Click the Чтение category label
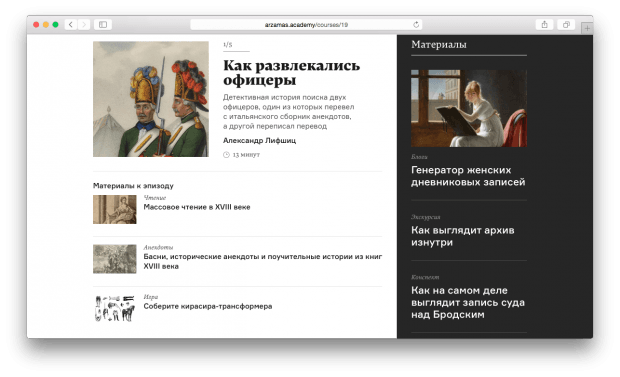Image resolution: width=620 pixels, height=377 pixels. pos(155,198)
